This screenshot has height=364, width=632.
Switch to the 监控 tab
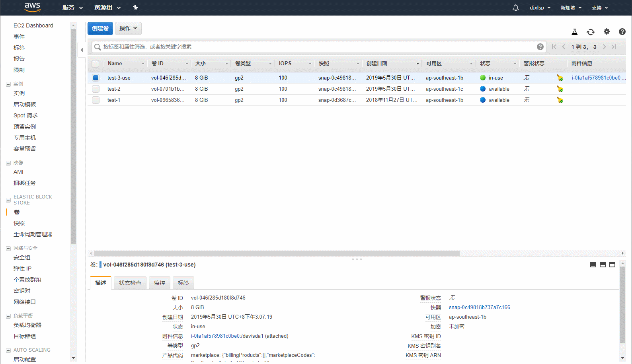point(160,283)
